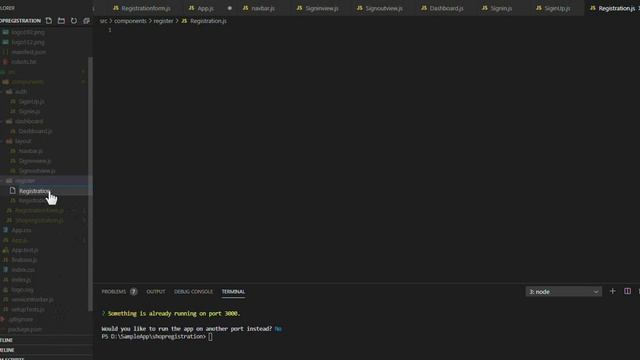Open SignUp.js in the auth folder
640x360 pixels.
(x=31, y=101)
